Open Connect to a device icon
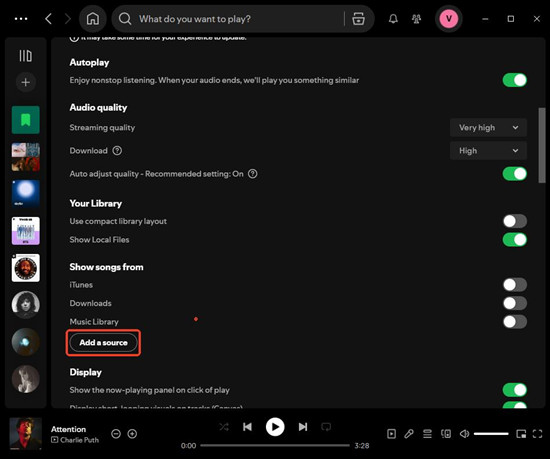550x459 pixels. click(446, 434)
